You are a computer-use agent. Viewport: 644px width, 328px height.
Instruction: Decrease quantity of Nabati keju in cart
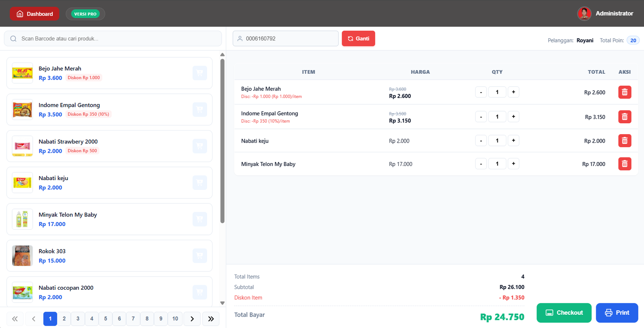[x=481, y=141]
